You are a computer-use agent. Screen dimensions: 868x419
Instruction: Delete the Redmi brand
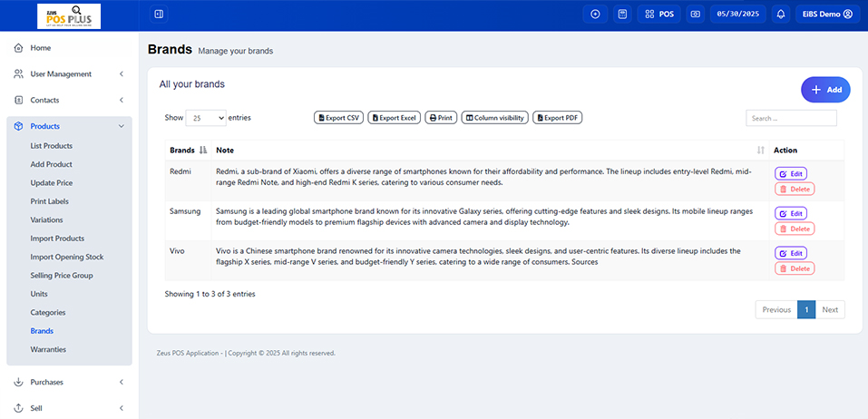pyautogui.click(x=795, y=190)
